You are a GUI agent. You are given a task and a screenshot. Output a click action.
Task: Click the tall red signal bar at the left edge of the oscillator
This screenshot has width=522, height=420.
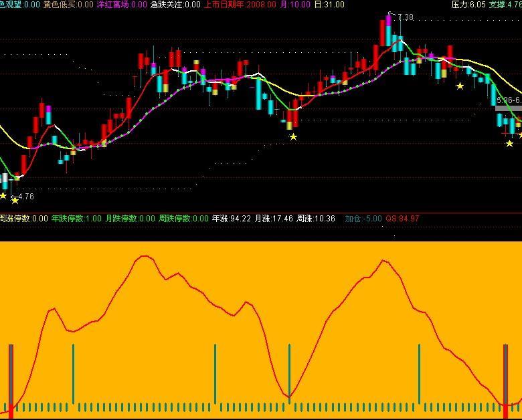coord(11,381)
